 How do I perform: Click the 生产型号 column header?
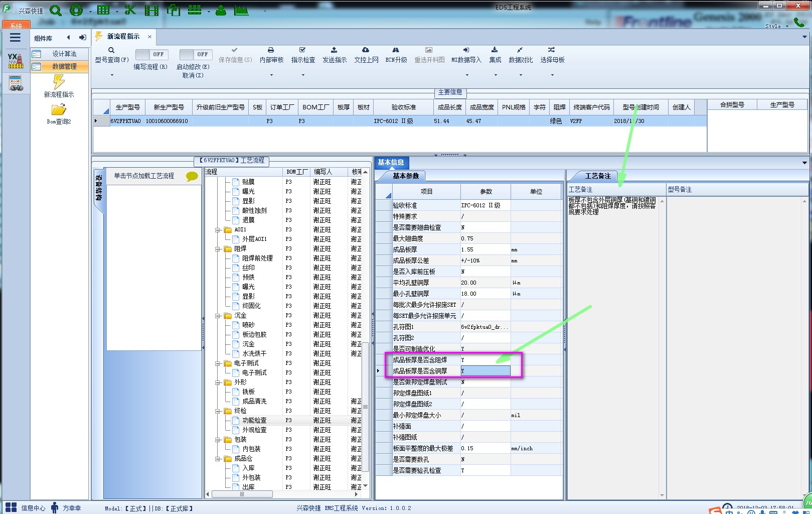[127, 107]
